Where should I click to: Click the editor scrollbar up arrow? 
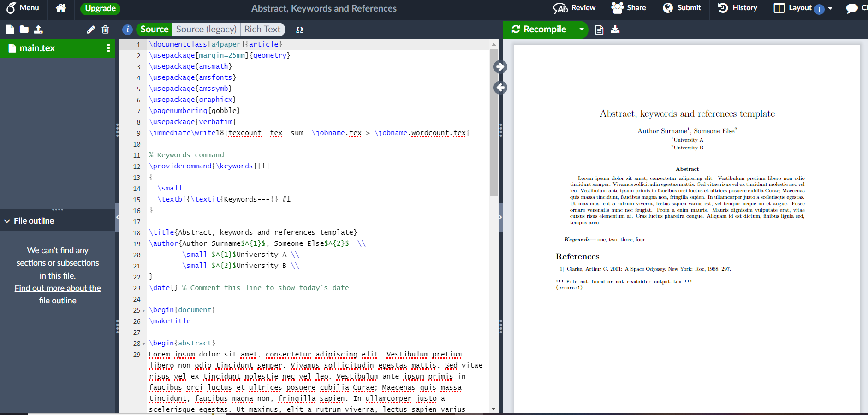click(493, 44)
